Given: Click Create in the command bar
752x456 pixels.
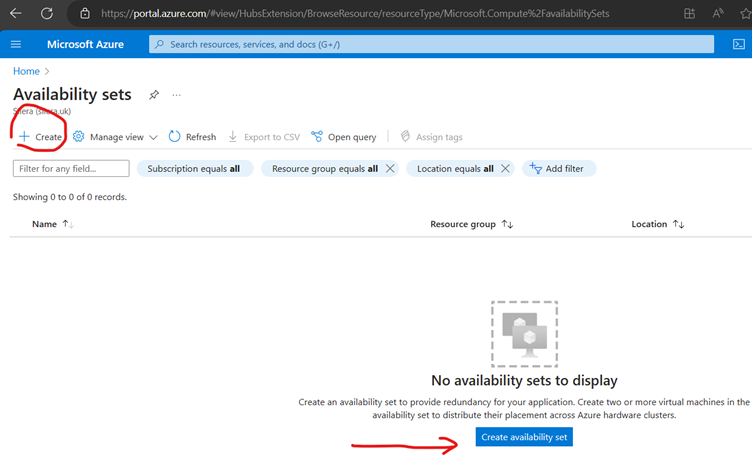Looking at the screenshot, I should tap(40, 137).
